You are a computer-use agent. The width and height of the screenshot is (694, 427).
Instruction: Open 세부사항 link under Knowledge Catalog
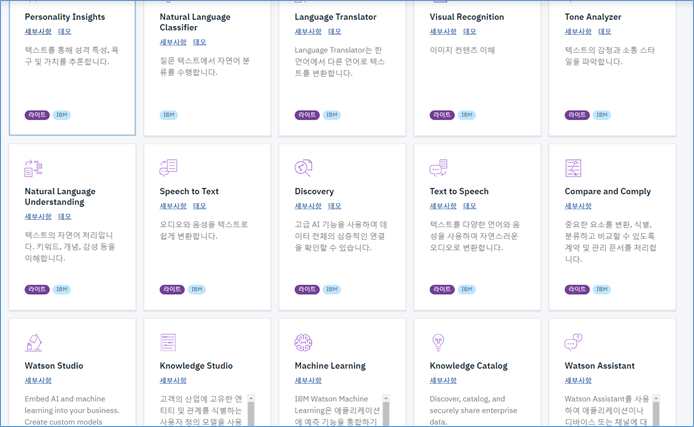point(443,380)
